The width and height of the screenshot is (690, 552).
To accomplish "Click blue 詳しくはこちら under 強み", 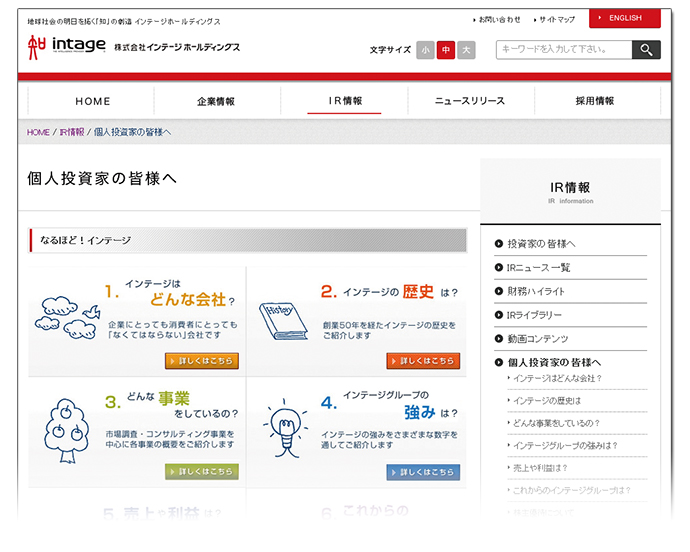I will tap(423, 472).
